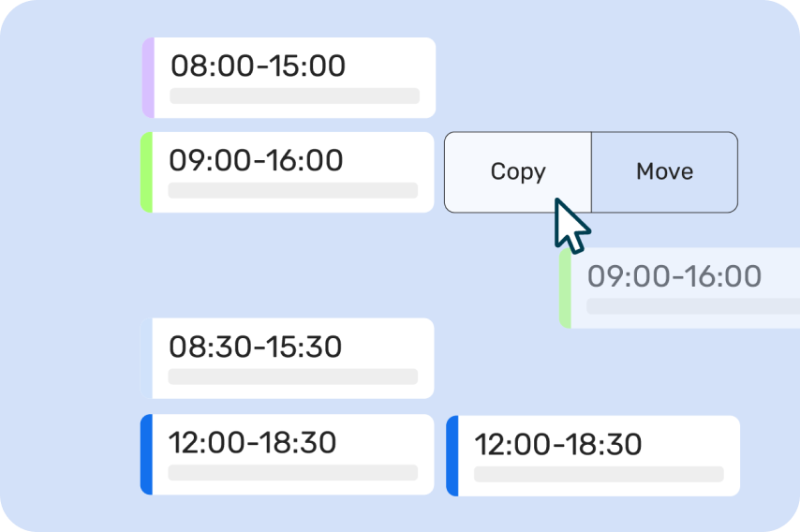Select the solid white 09:00-16:00 shift time
This screenshot has height=532, width=800.
coord(256,160)
